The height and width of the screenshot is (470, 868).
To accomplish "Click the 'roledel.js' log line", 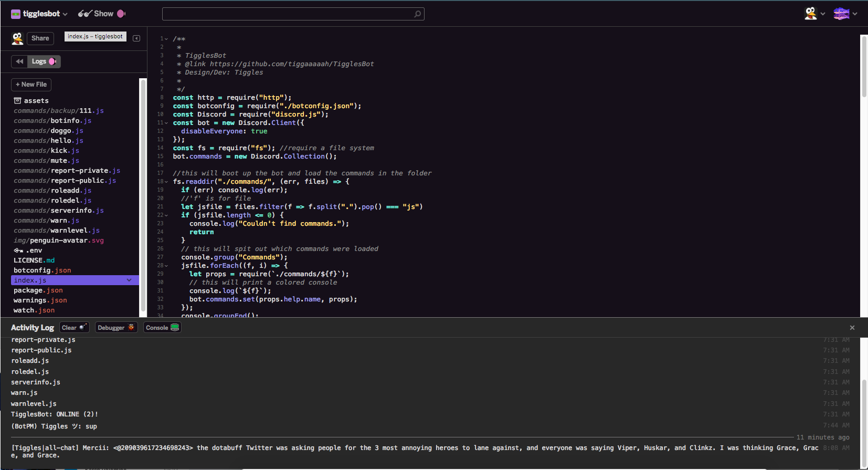I will [30, 372].
